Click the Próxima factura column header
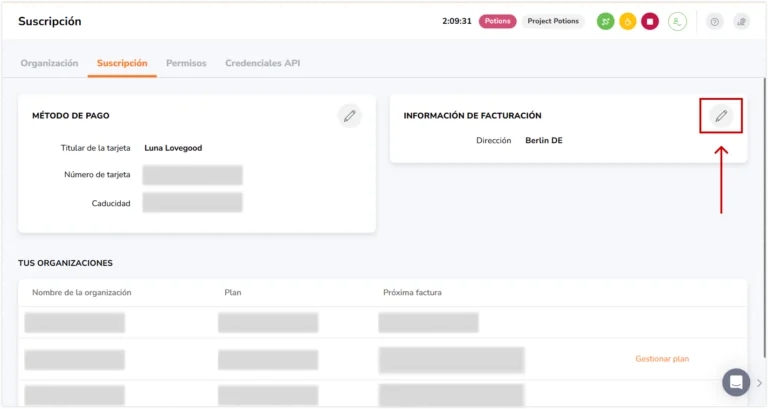 pos(412,292)
